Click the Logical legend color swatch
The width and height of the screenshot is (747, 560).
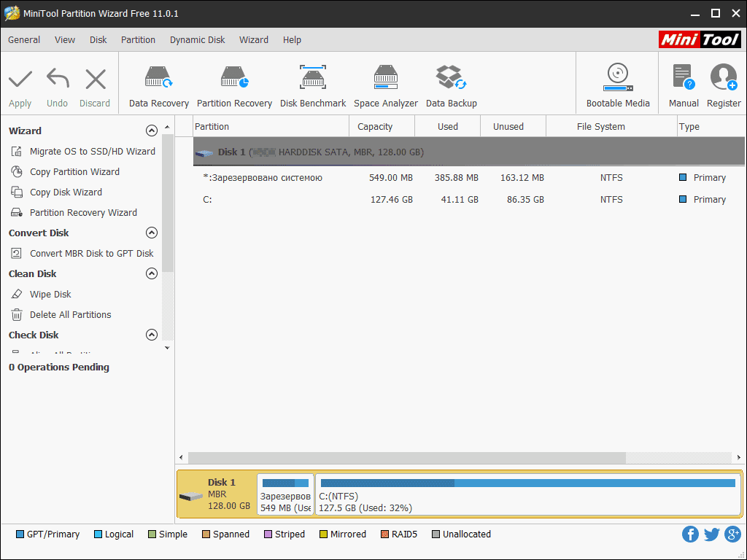tap(98, 534)
